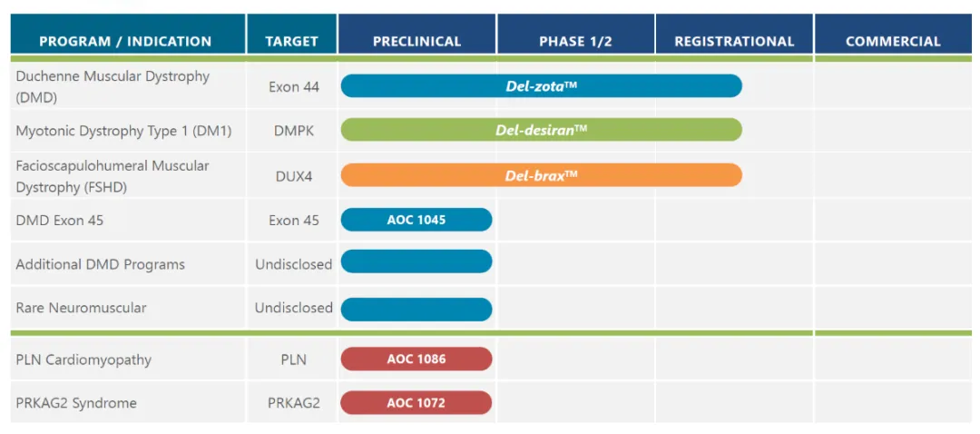Viewport: 980px width, 434px height.
Task: Click the Target column header
Action: tap(291, 41)
